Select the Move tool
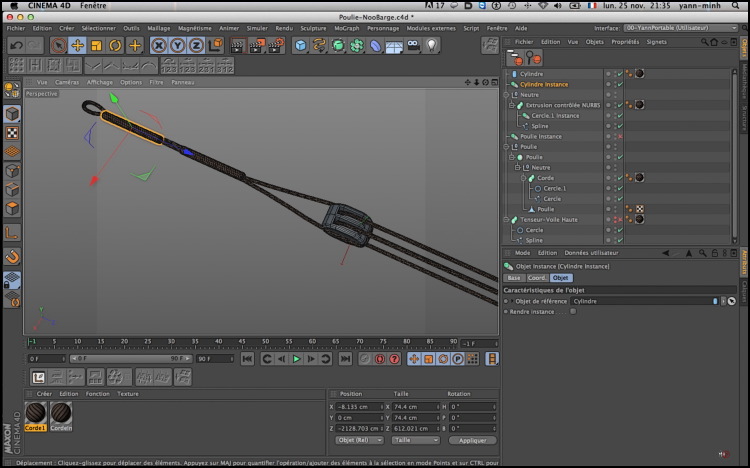 point(77,45)
